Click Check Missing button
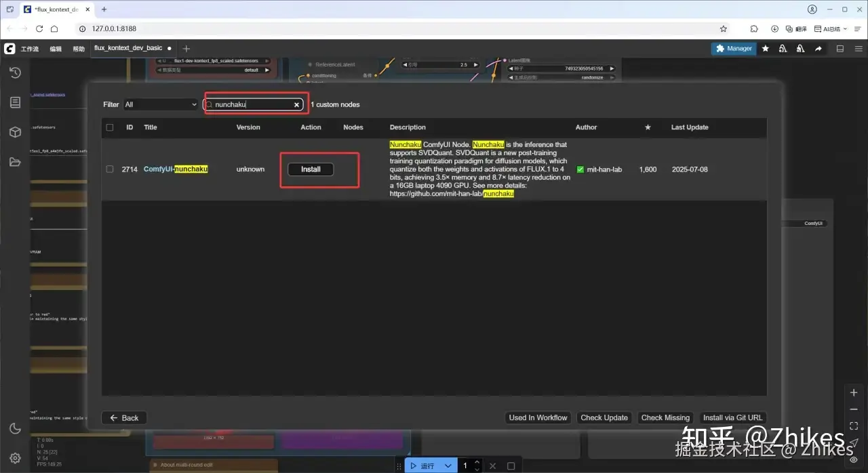868x473 pixels. [x=665, y=418]
